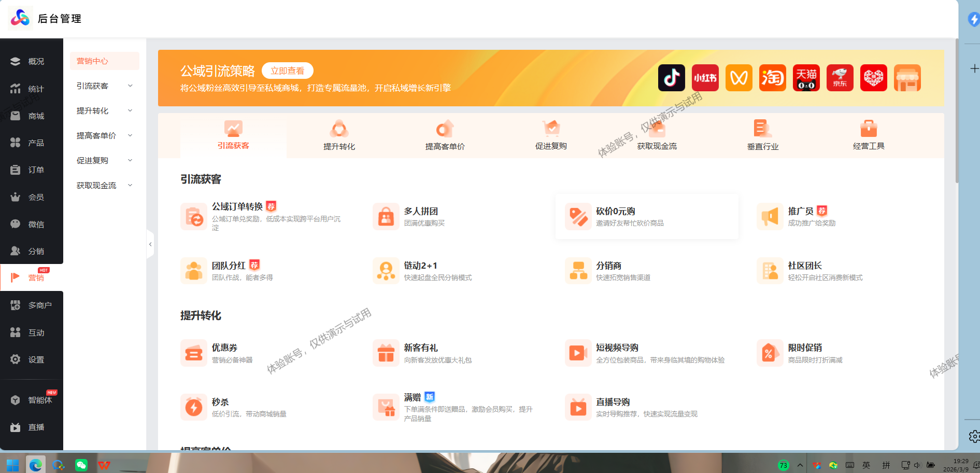Expand the 引流获客 submenu
This screenshot has width=980, height=473.
(x=104, y=86)
